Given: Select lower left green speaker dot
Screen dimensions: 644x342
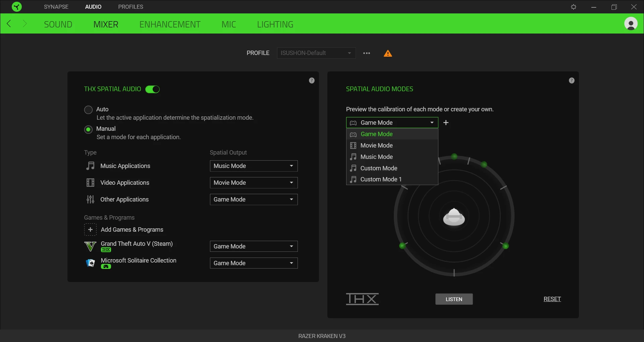Looking at the screenshot, I should point(402,246).
